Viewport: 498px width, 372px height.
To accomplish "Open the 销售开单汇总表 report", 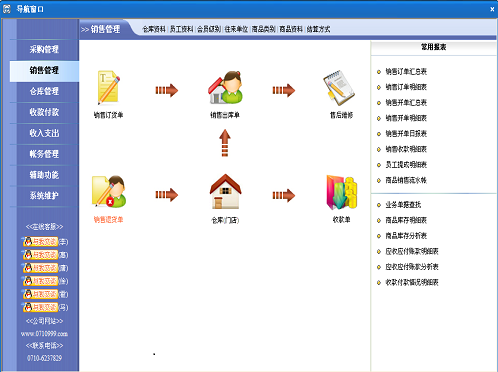I will coord(406,103).
